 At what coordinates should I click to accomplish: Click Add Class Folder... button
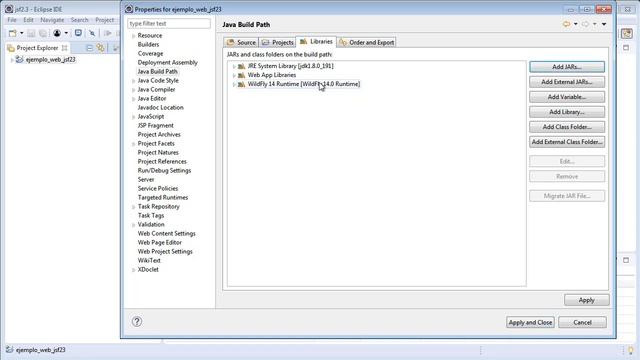(567, 127)
